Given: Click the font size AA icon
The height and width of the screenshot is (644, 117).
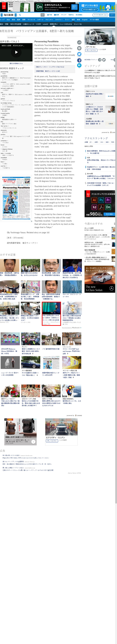Looking at the screenshot, I should (x=79, y=42).
